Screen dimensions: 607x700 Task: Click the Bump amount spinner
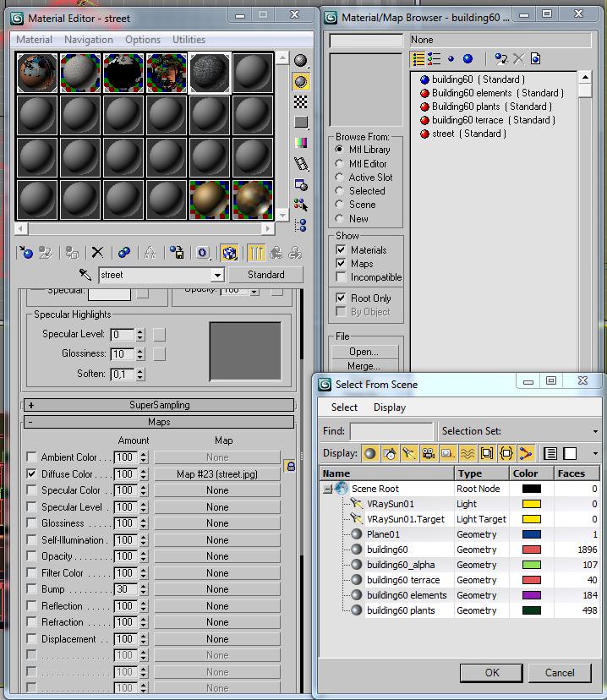(x=143, y=589)
